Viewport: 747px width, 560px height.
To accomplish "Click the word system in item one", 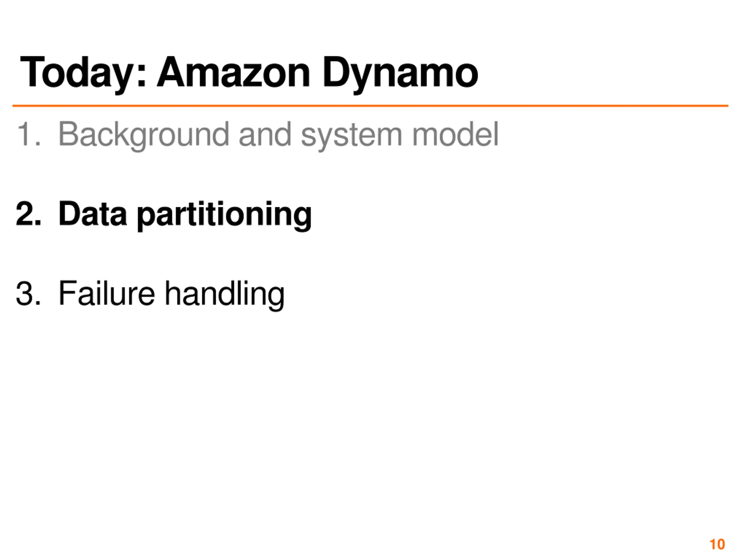I will point(351,134).
